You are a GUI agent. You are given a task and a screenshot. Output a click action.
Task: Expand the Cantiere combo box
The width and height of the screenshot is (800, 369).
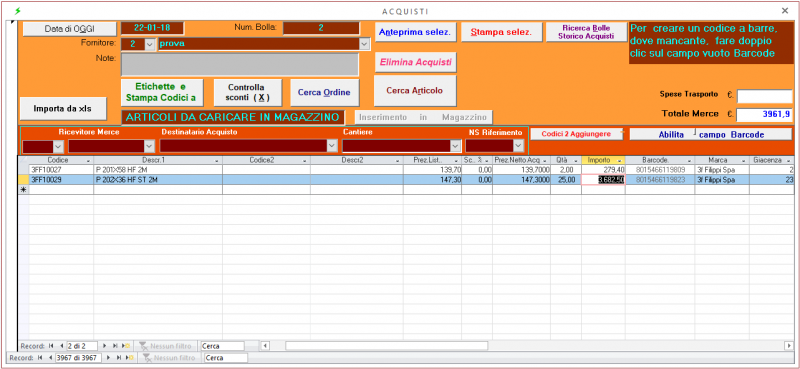point(456,146)
